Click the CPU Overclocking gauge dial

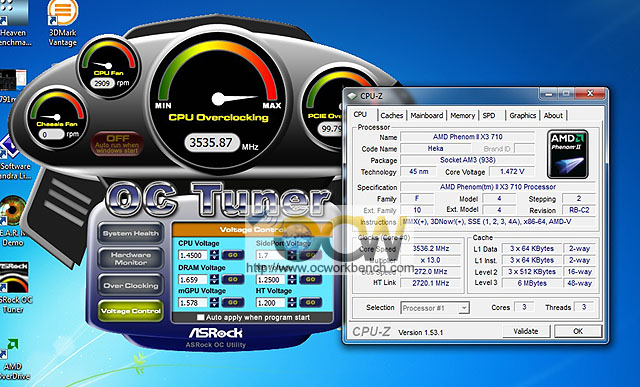coord(218,99)
